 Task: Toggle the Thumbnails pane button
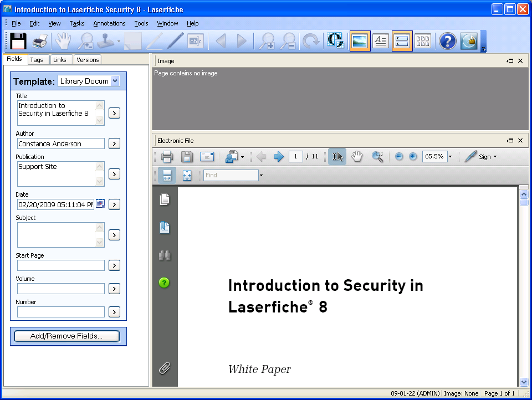(x=423, y=42)
